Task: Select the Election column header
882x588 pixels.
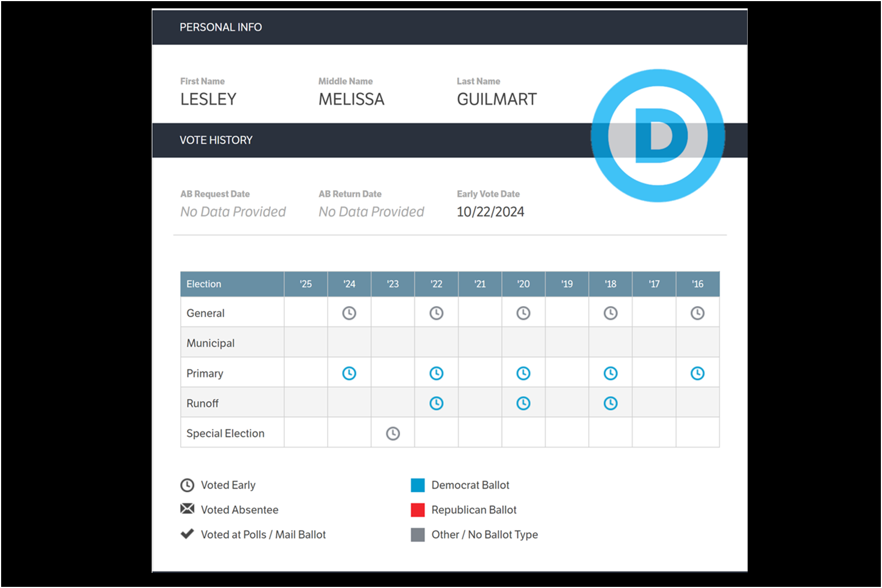Action: (x=232, y=284)
